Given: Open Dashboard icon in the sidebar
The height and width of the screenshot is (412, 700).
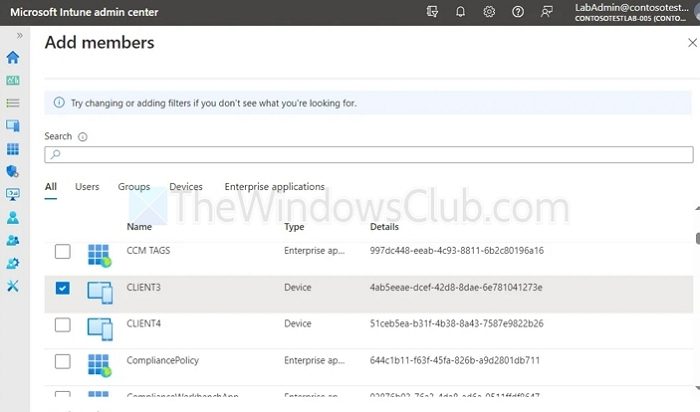Looking at the screenshot, I should [x=13, y=80].
